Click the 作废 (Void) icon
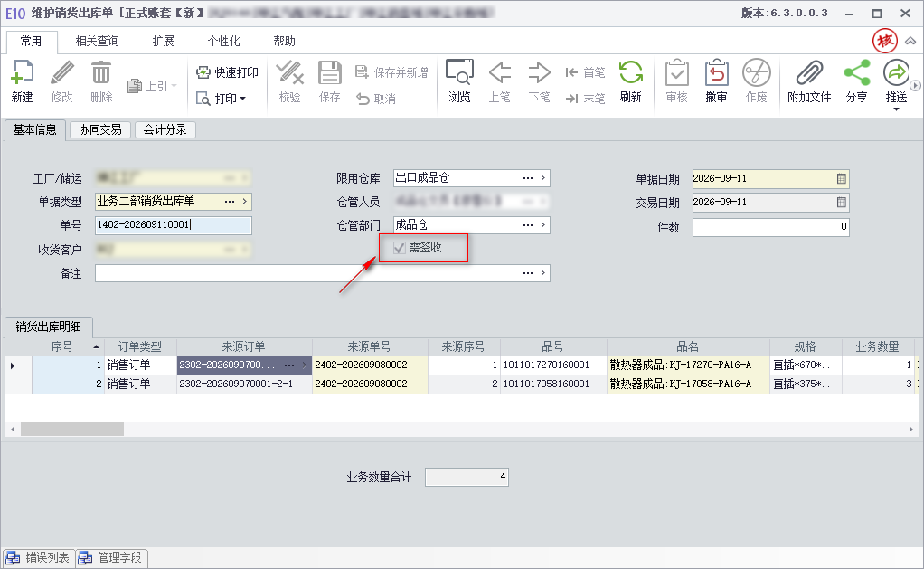The height and width of the screenshot is (569, 924). 757,73
